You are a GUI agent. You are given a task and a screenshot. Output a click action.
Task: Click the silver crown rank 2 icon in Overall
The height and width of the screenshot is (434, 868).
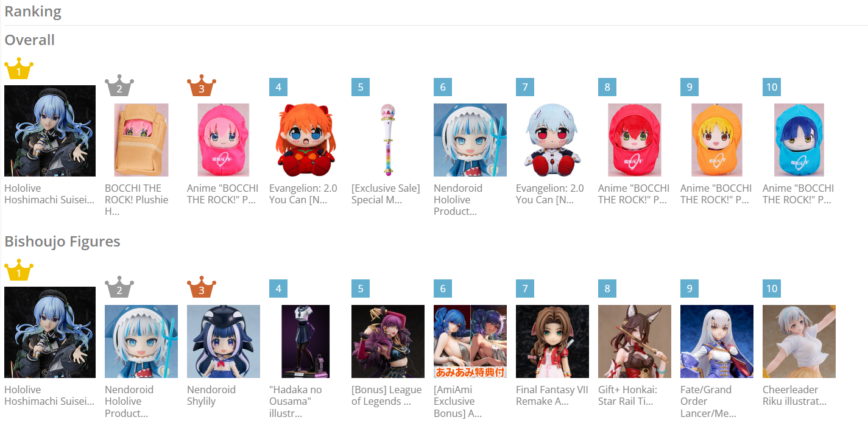click(119, 86)
